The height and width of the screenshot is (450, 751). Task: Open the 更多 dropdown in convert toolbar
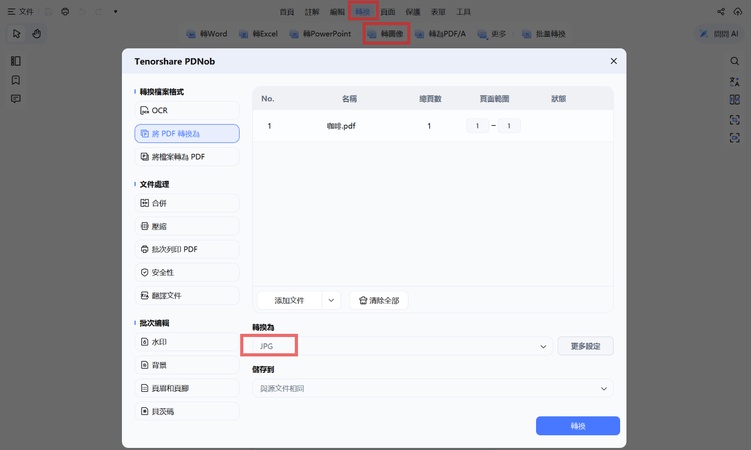click(x=492, y=34)
